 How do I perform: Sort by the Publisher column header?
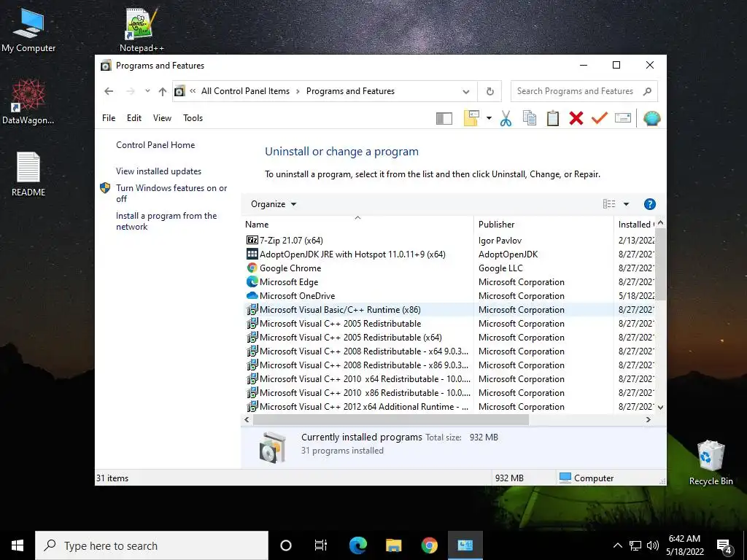click(543, 225)
